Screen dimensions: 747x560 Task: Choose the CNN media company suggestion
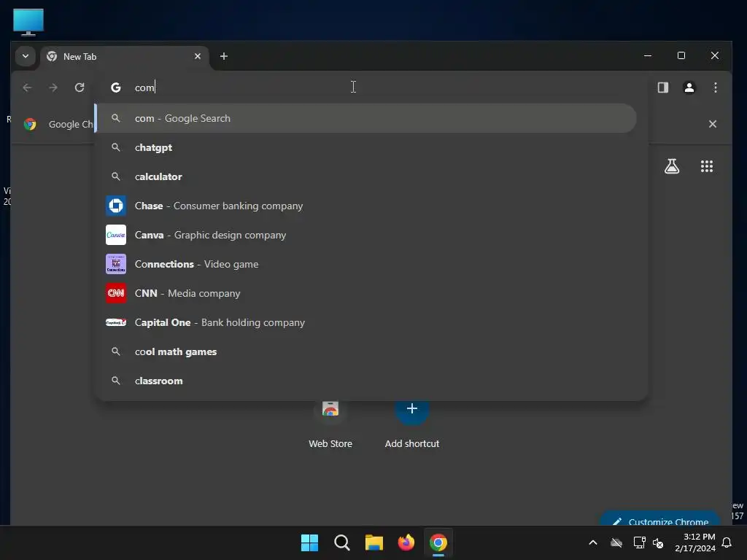pyautogui.click(x=366, y=293)
